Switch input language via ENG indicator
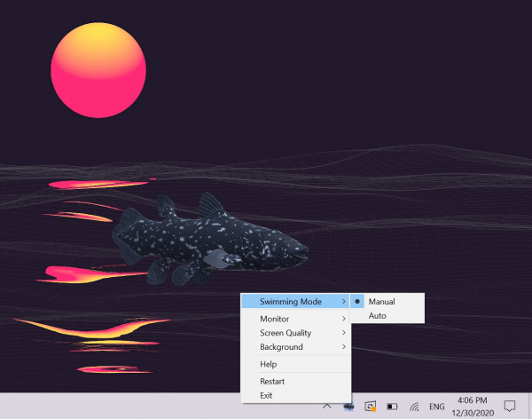Viewport: 532px width, 419px height. (436, 407)
